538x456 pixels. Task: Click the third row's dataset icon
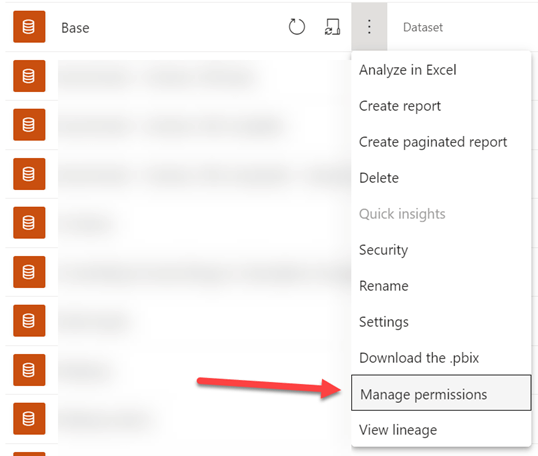pyautogui.click(x=29, y=125)
